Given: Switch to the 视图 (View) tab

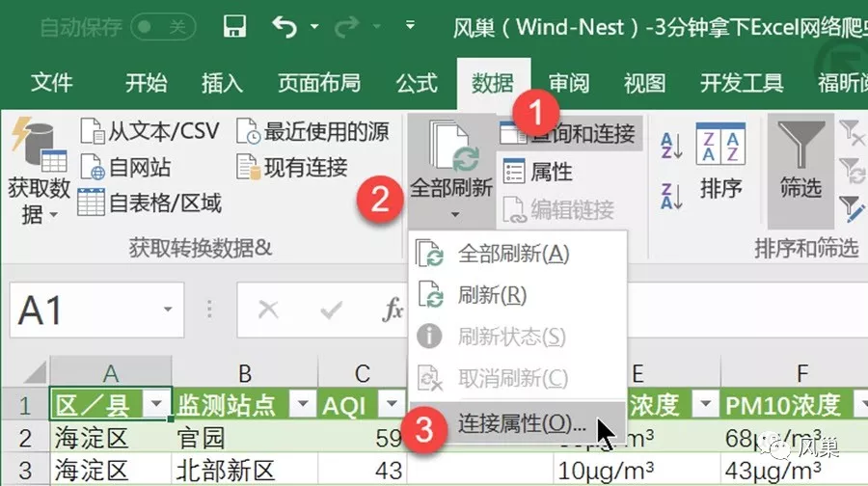Looking at the screenshot, I should pos(644,83).
